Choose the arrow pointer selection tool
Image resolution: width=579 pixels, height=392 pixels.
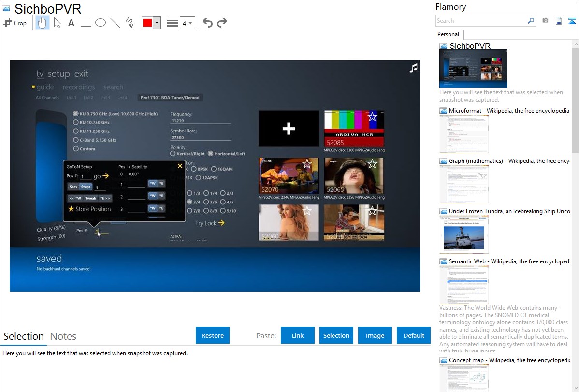[x=57, y=23]
